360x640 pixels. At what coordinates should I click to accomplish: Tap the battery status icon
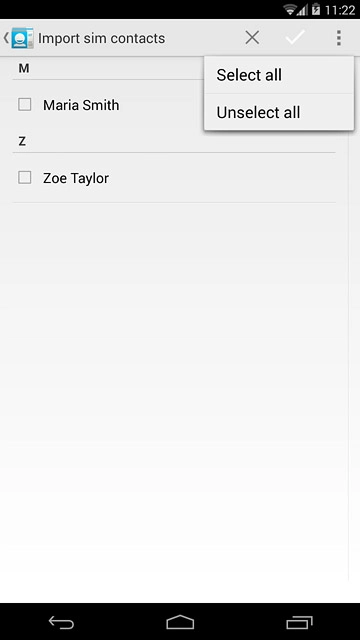coord(316,9)
